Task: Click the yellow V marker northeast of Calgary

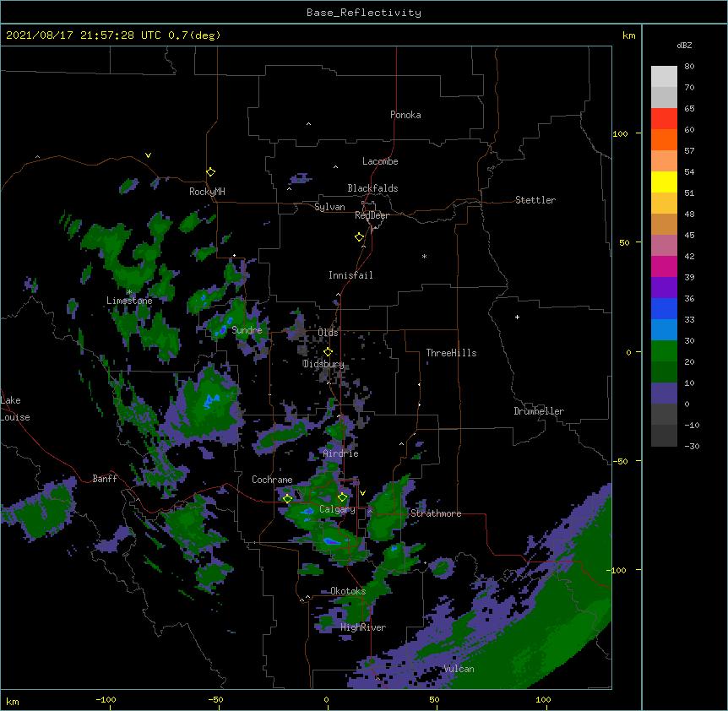Action: 362,493
